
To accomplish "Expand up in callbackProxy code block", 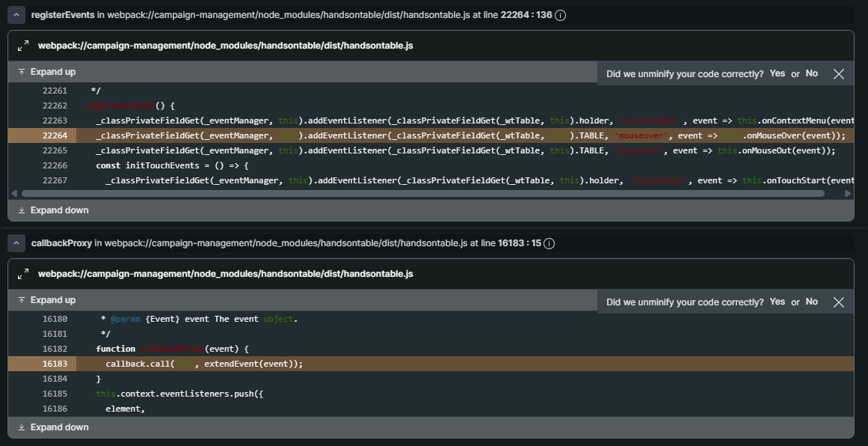I will pyautogui.click(x=46, y=300).
